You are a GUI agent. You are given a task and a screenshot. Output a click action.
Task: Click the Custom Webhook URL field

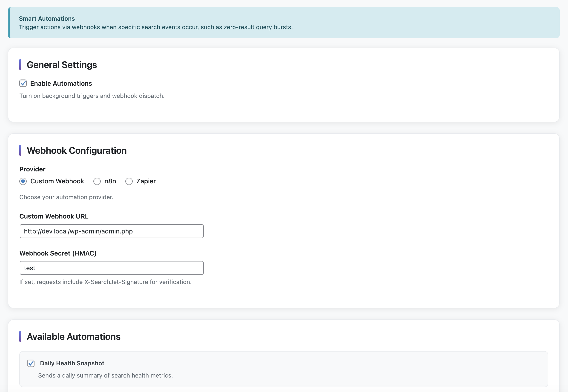(x=111, y=231)
